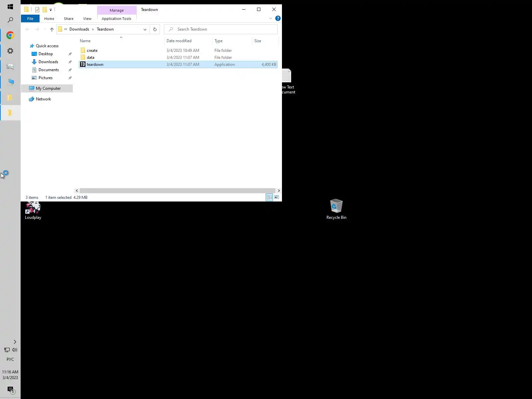
Task: Select the Loudplay desktop shortcut
Action: 33,211
